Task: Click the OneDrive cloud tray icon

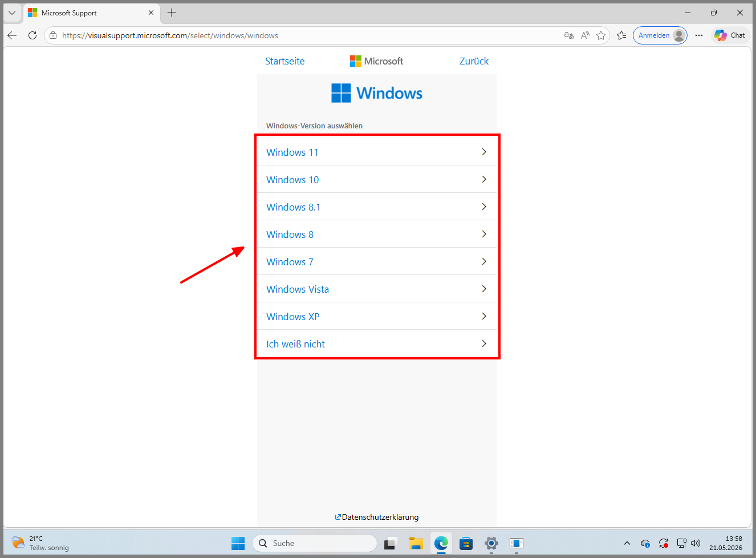Action: 645,543
